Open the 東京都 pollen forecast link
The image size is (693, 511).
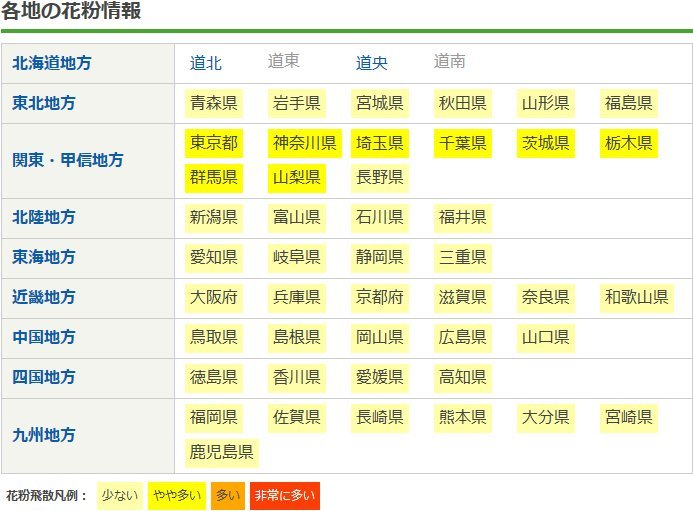214,143
